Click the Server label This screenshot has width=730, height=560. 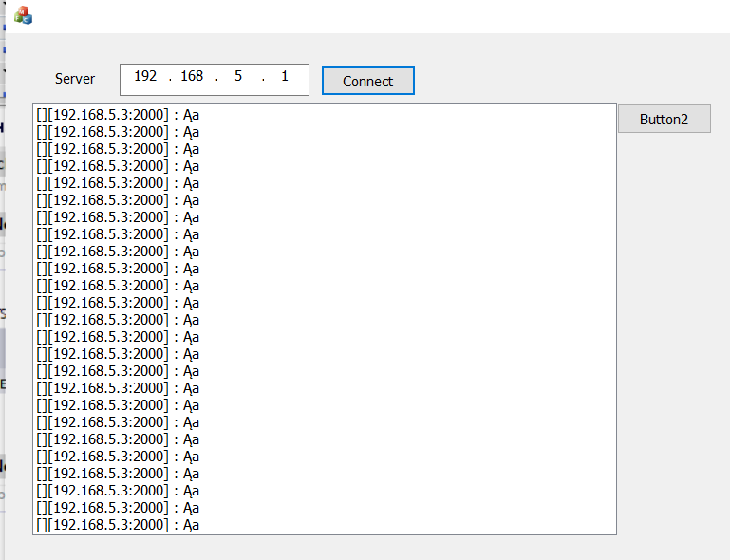(x=74, y=79)
